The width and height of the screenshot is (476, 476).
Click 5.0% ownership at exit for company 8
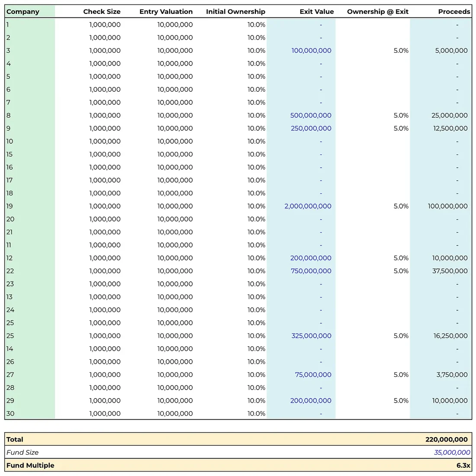[x=401, y=116]
